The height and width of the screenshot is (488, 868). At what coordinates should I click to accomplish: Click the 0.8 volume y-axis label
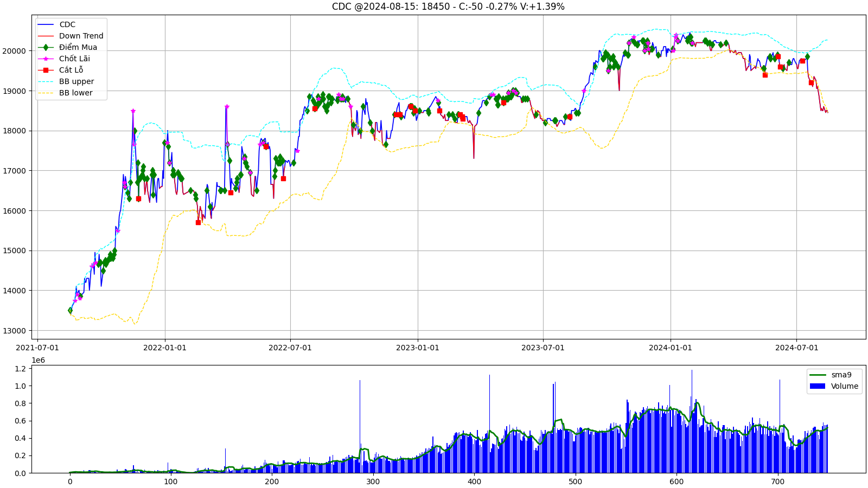pyautogui.click(x=21, y=403)
